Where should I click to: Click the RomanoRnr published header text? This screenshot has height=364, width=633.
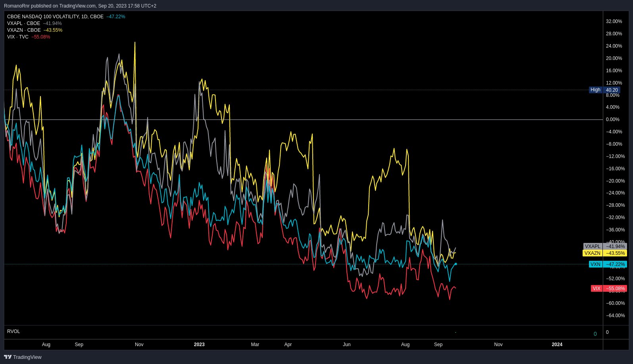80,6
